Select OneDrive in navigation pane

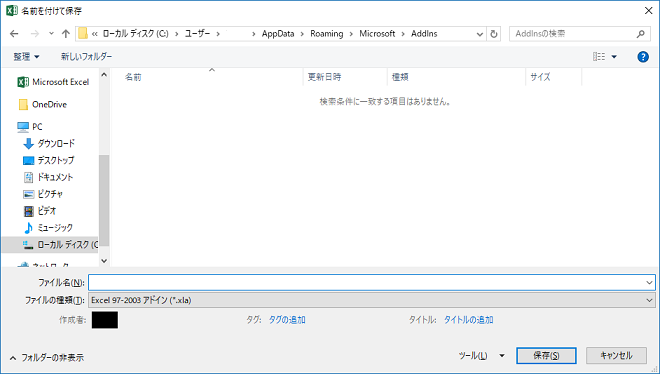click(43, 104)
